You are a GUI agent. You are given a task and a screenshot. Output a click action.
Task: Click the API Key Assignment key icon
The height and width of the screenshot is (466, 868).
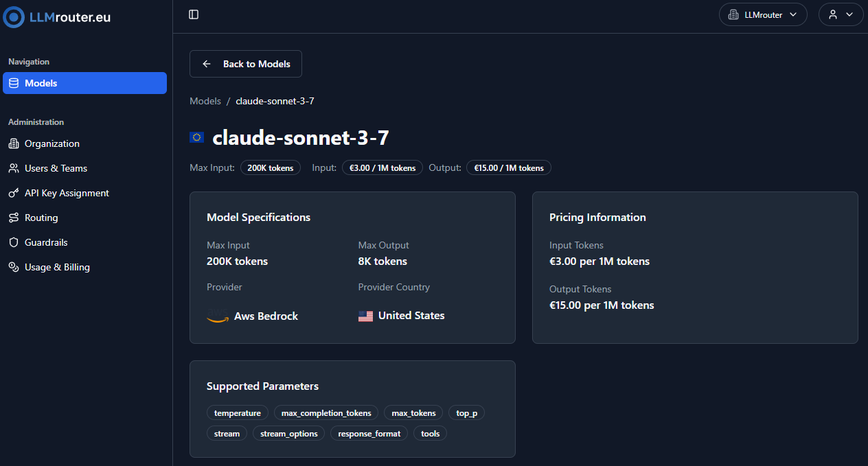coord(14,193)
